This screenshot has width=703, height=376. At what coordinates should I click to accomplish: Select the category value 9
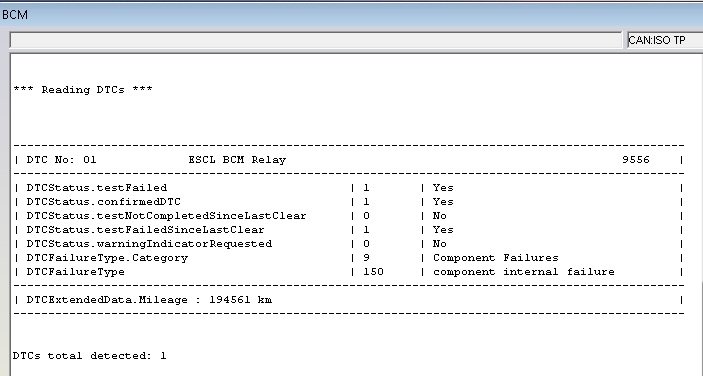click(x=366, y=258)
